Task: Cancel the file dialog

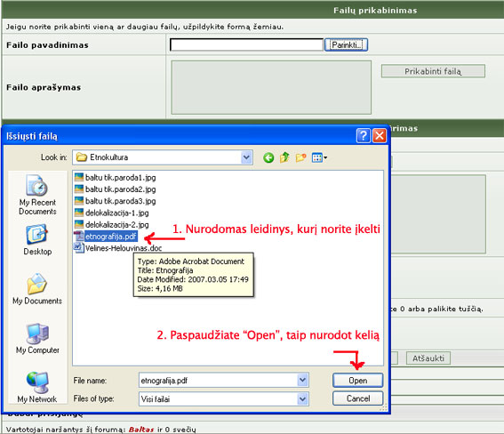Action: point(357,398)
